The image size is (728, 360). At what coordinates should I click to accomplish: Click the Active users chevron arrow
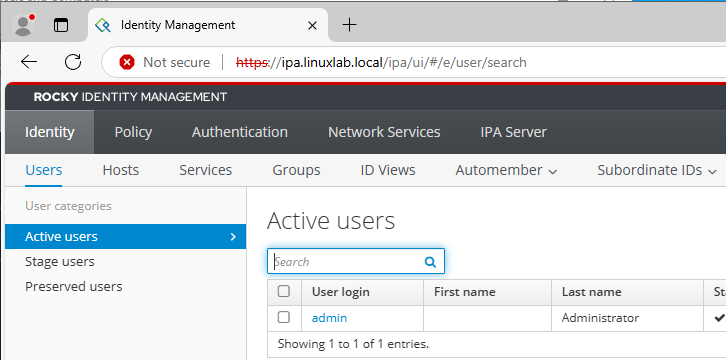[x=233, y=236]
